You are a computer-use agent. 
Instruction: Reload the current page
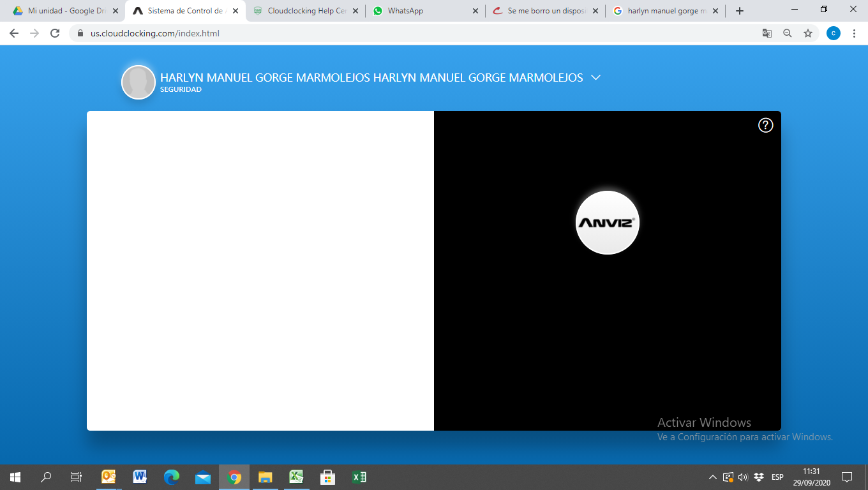55,33
